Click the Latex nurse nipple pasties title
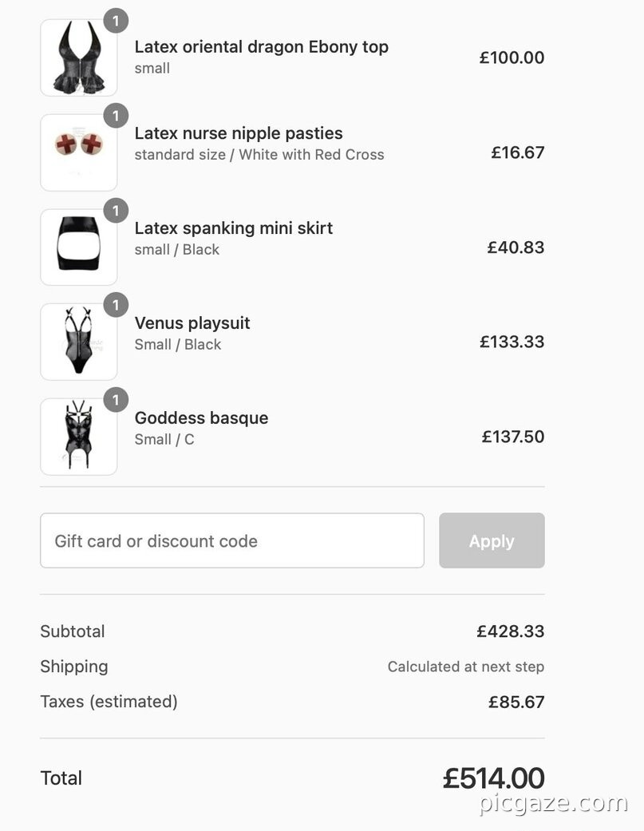 pos(238,133)
